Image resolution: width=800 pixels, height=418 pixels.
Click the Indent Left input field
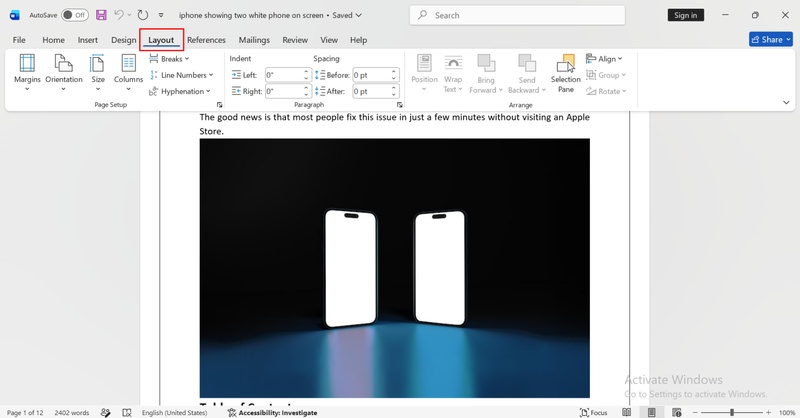284,75
